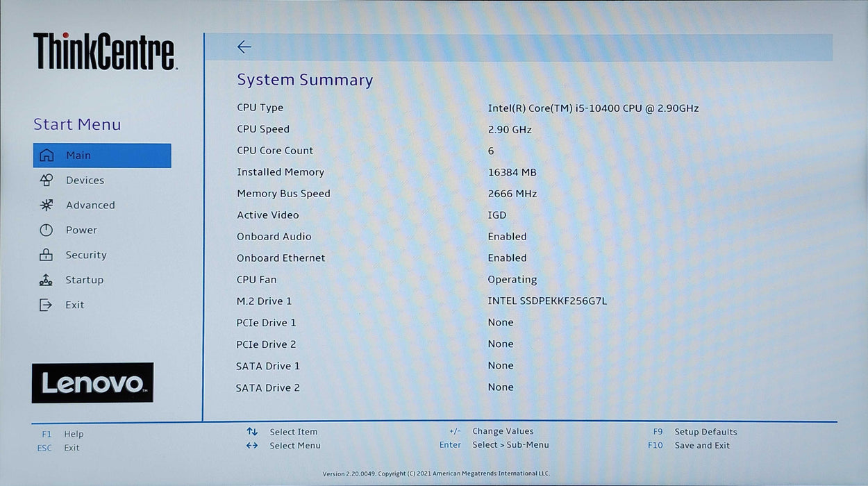Select the CPU Fan label

point(257,280)
